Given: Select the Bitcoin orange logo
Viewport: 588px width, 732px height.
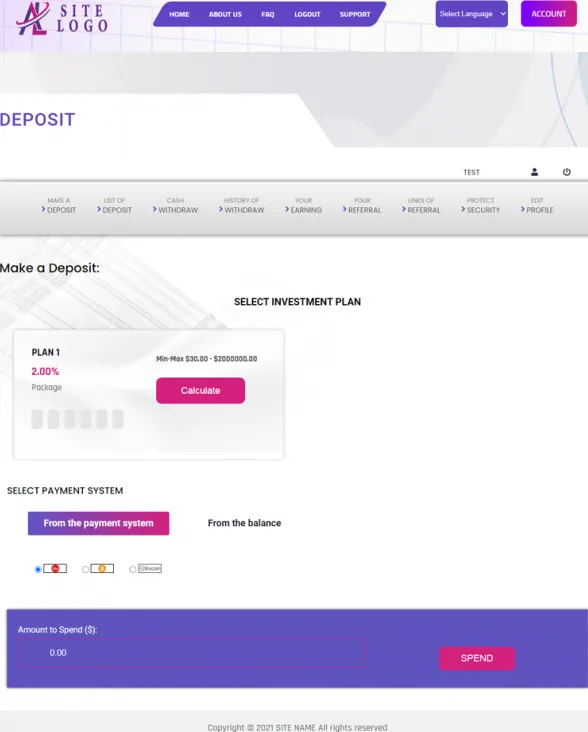Looking at the screenshot, I should pyautogui.click(x=102, y=569).
